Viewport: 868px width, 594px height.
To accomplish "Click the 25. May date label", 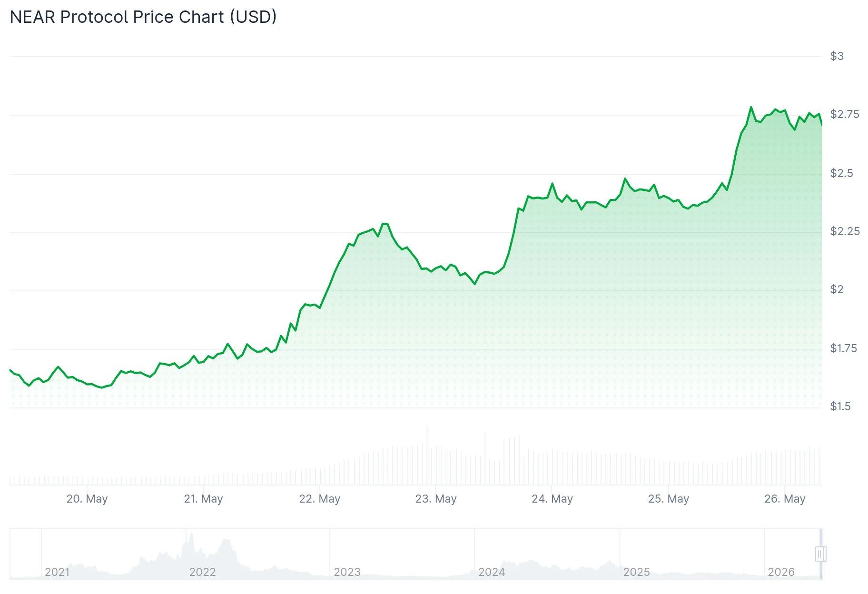I will (x=669, y=499).
